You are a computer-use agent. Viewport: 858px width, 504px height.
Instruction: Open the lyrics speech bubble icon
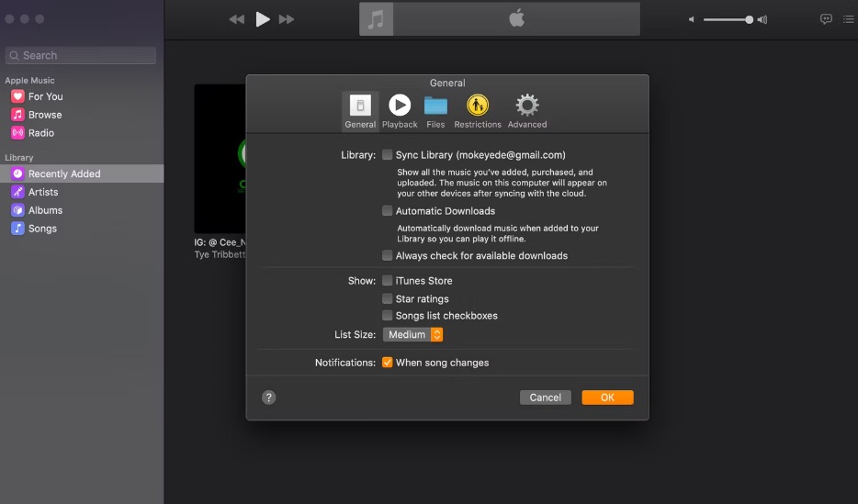(826, 19)
